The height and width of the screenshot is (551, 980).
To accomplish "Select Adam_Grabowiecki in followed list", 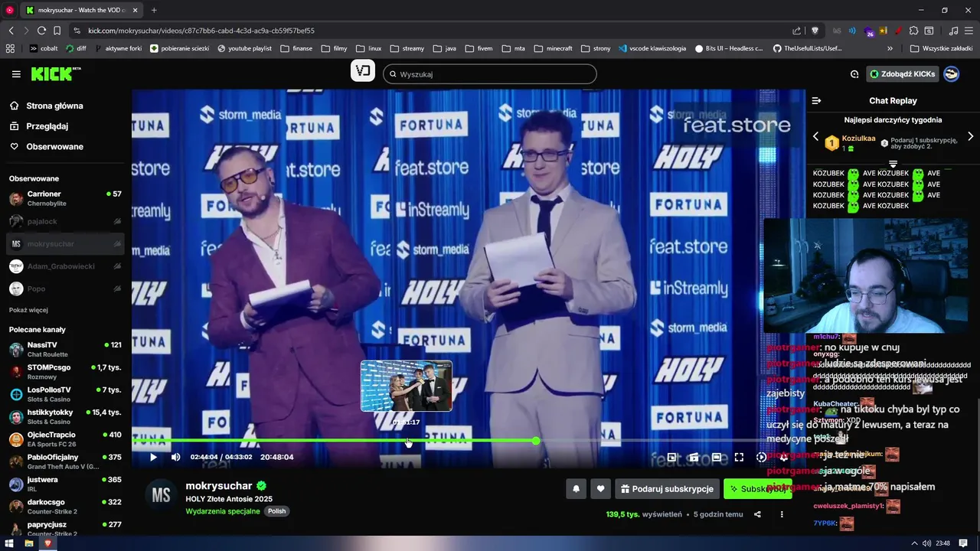I will (x=66, y=266).
